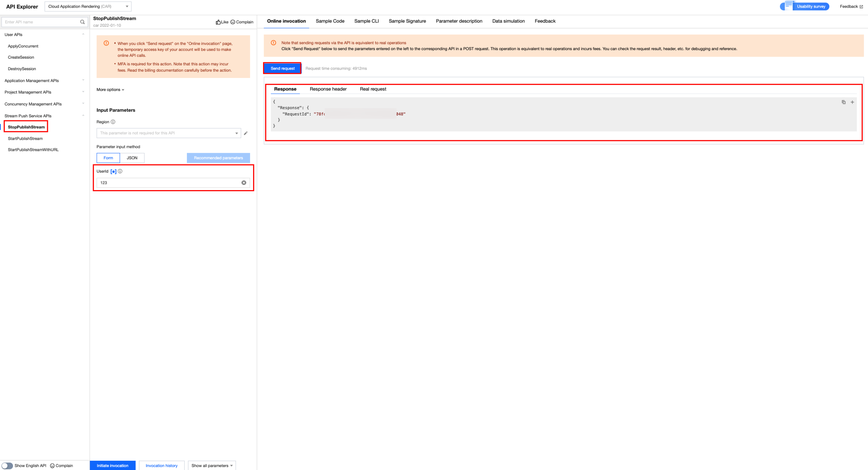Open Invocation history
This screenshot has width=868, height=470.
pyautogui.click(x=162, y=466)
